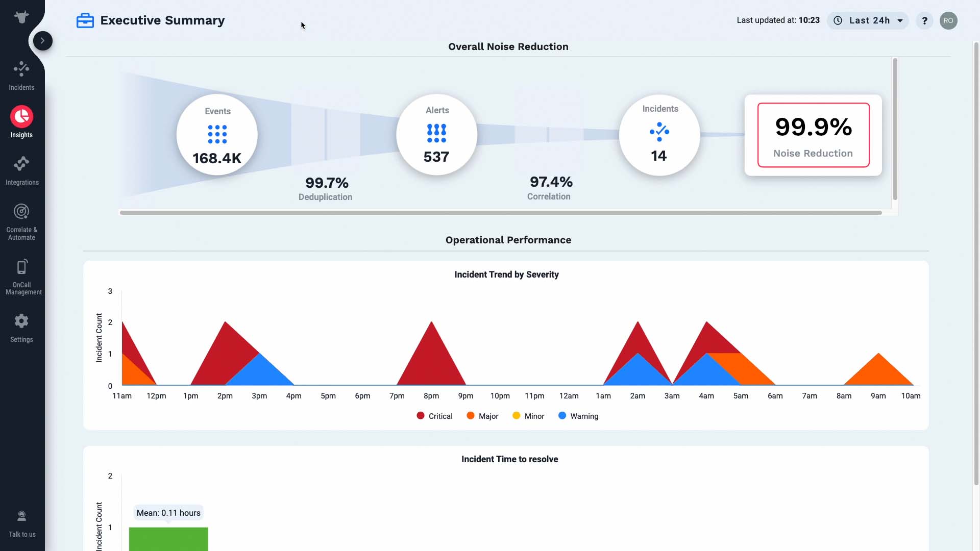Open the Integrations sidebar section
980x551 pixels.
click(22, 171)
